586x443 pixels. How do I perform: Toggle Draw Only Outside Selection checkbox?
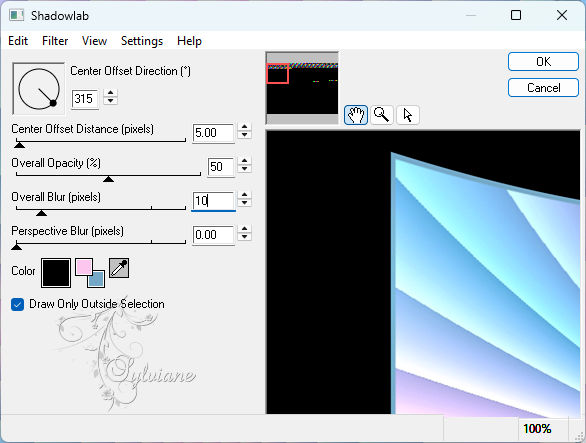point(18,304)
